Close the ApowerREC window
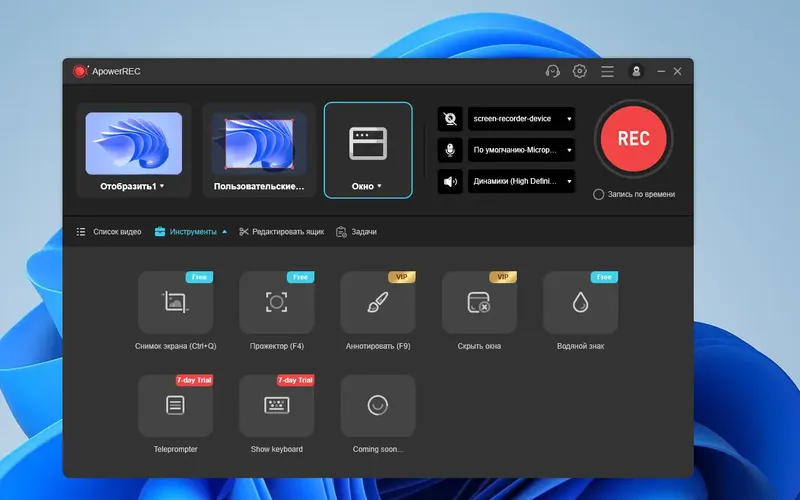 (678, 71)
